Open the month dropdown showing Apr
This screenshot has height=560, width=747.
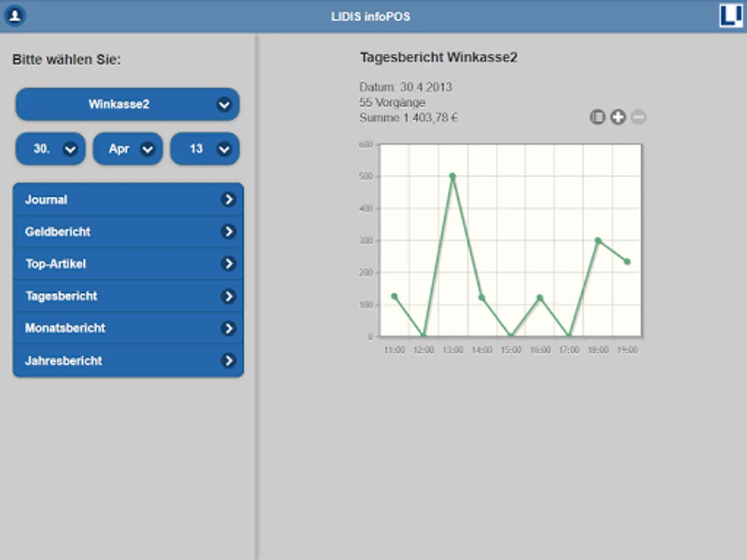point(128,149)
